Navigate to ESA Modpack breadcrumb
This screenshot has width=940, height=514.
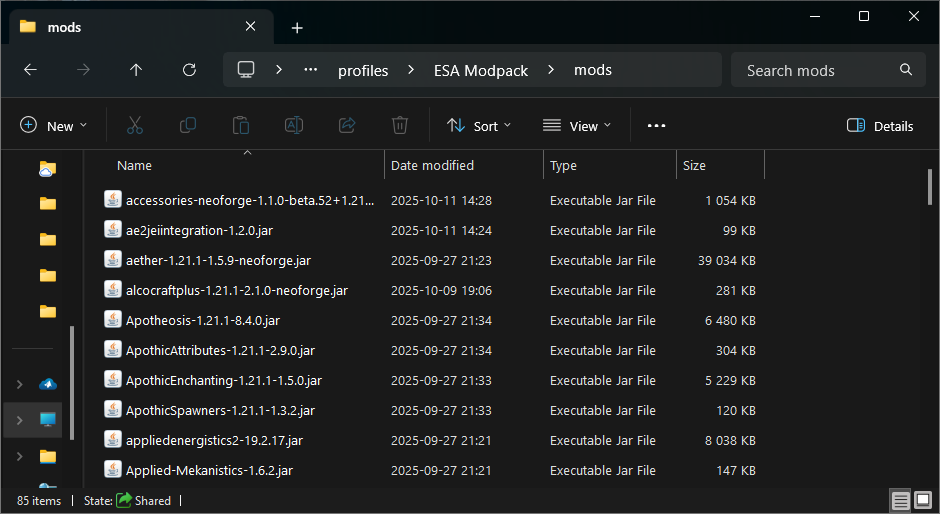click(481, 70)
